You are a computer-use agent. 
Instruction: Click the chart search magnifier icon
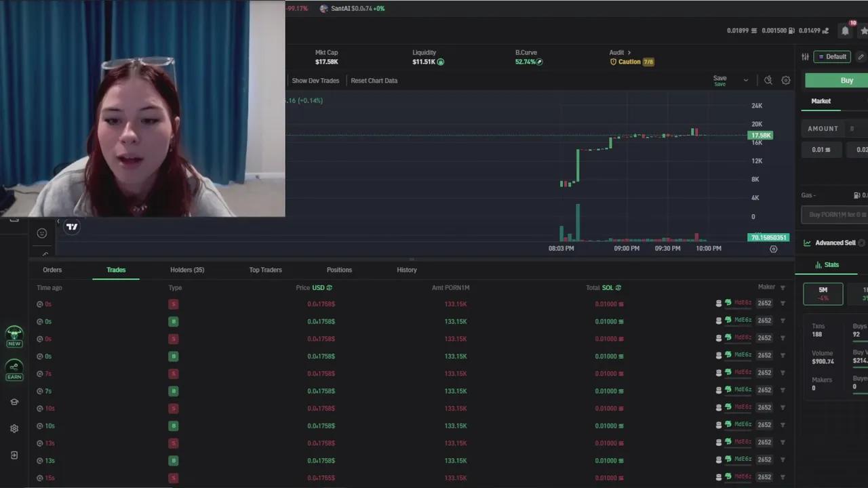click(x=768, y=80)
